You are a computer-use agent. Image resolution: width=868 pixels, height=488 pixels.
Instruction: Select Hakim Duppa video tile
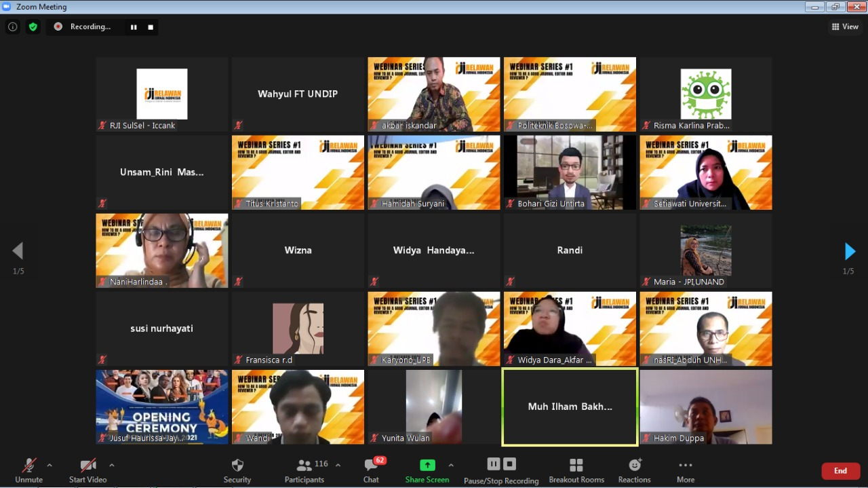click(706, 407)
